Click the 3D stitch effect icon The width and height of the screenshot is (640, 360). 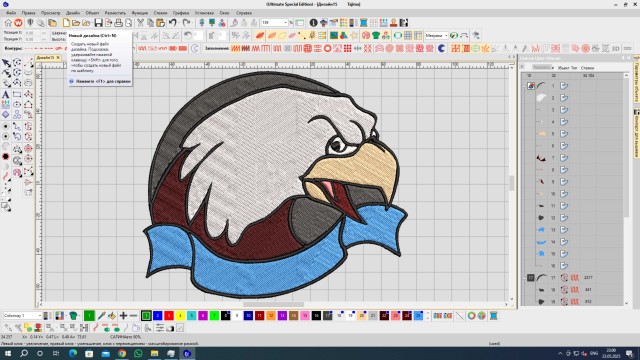616,49
